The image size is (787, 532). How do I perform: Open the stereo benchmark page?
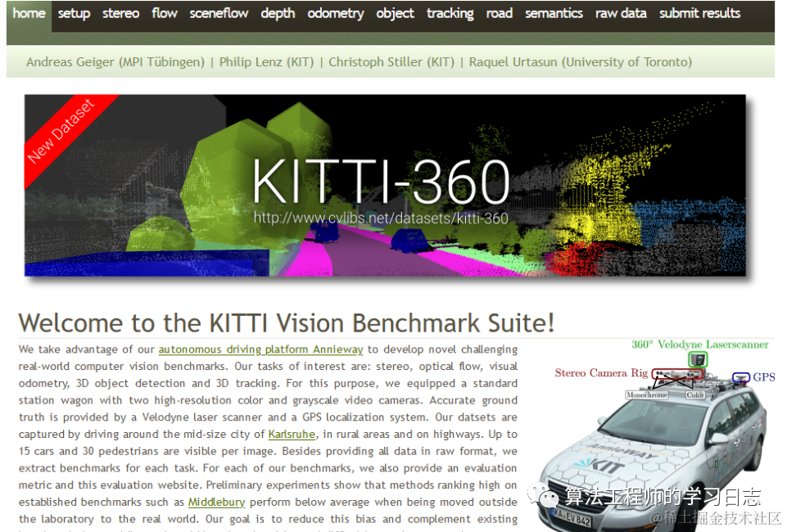point(121,14)
